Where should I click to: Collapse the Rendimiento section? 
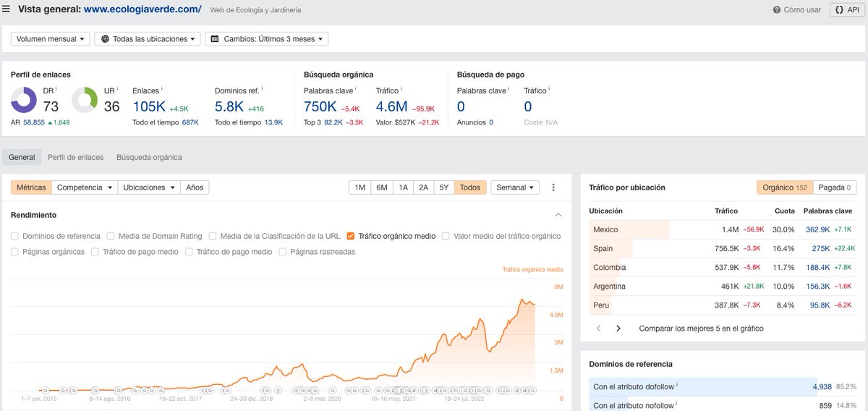(x=558, y=215)
